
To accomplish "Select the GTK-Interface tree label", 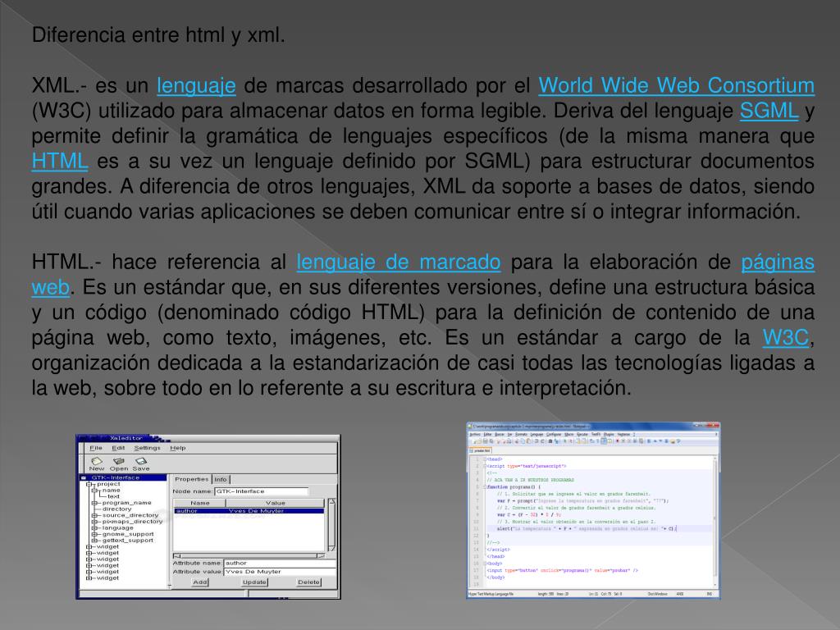I will tap(115, 478).
